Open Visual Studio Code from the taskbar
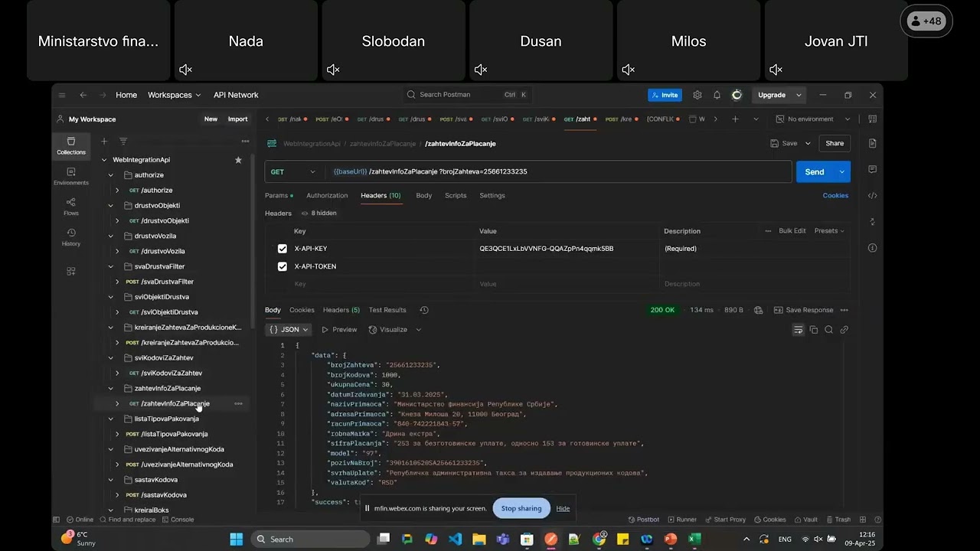The width and height of the screenshot is (980, 551). tap(455, 539)
